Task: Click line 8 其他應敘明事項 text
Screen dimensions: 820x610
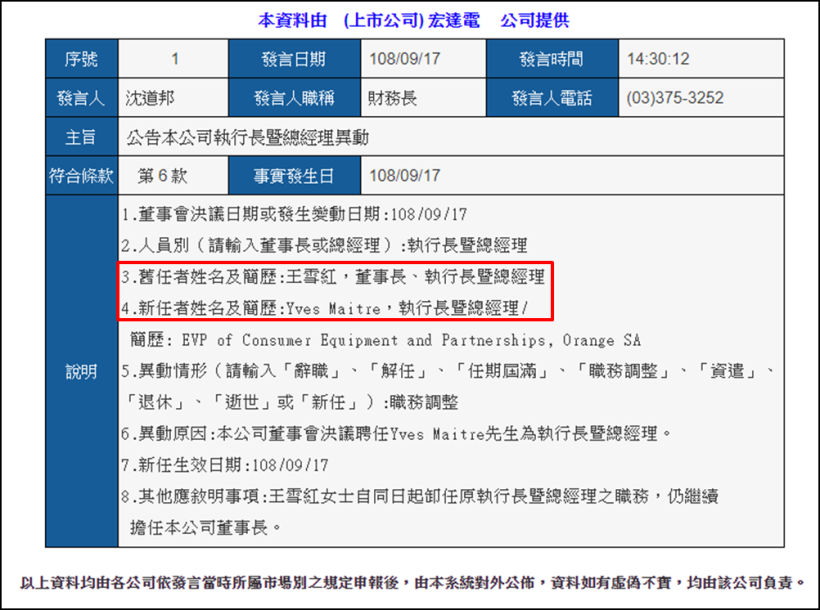Action: coord(420,496)
